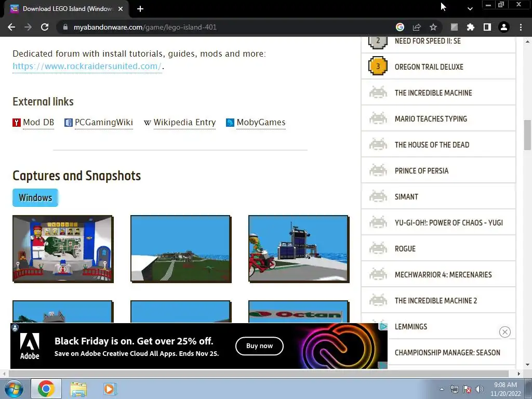532x399 pixels.
Task: Click the Chrome taskbar icon
Action: [46, 389]
